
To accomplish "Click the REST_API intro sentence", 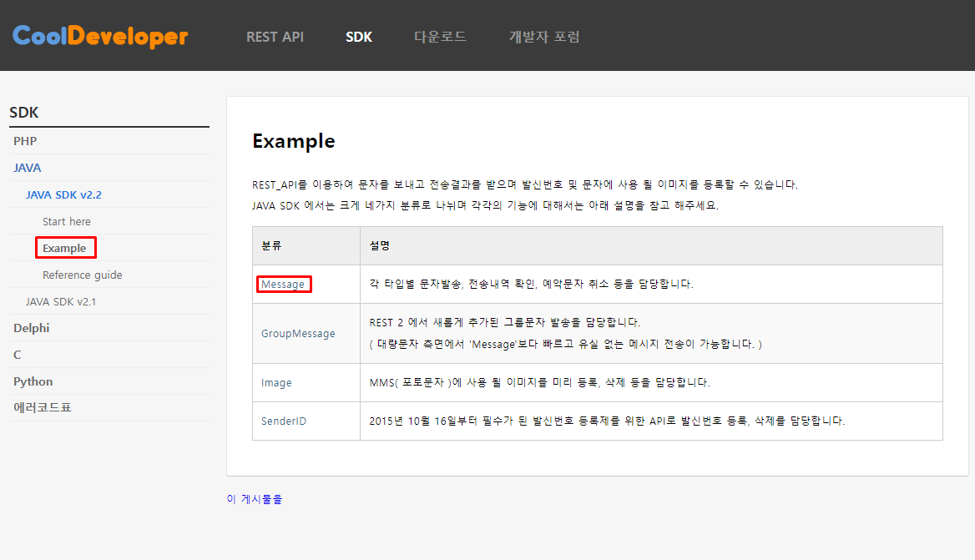I will click(x=525, y=184).
